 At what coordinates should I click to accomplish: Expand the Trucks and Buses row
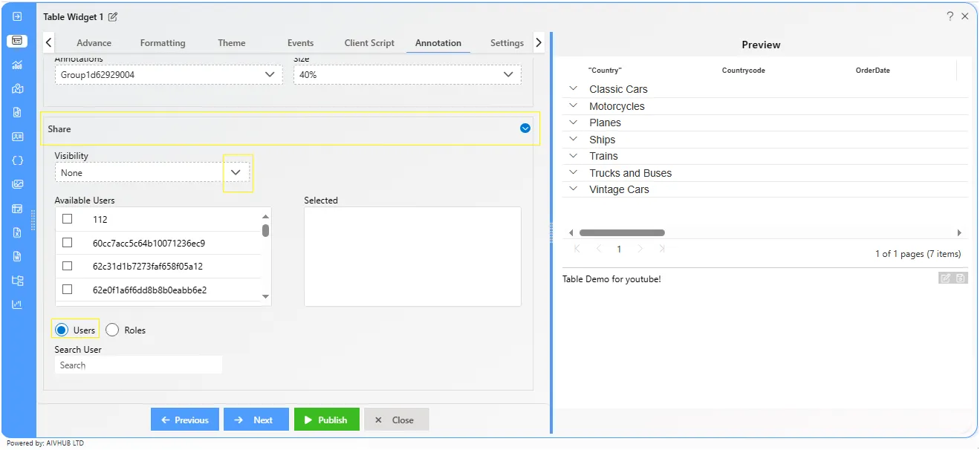(573, 172)
